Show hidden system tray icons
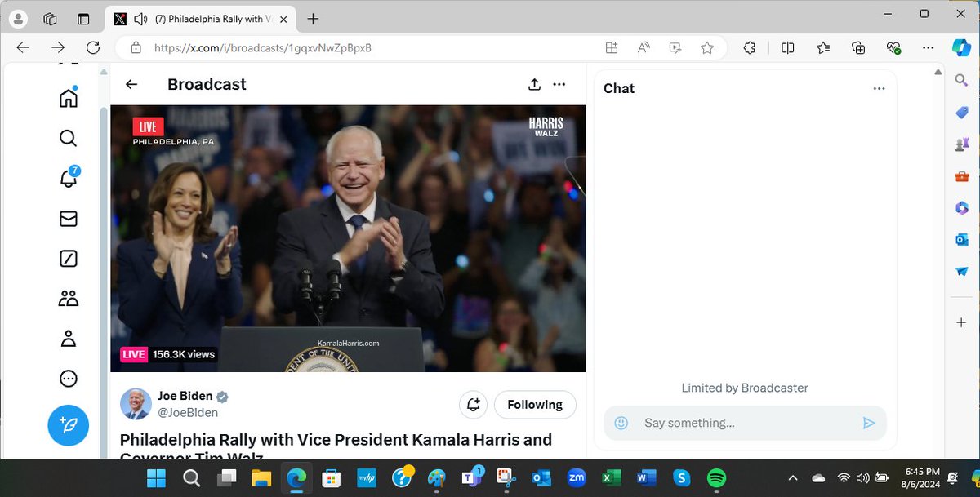Image resolution: width=980 pixels, height=497 pixels. (793, 478)
